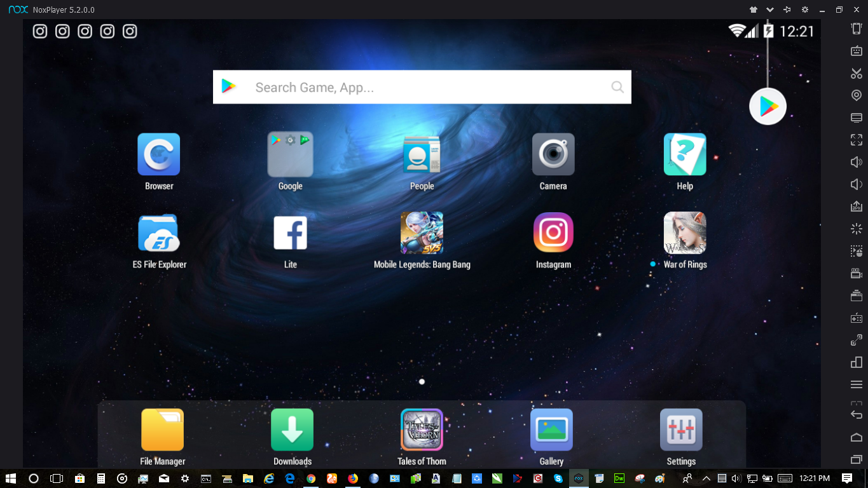Screen dimensions: 868x488
Task: Click the two-blocks sidebar icon
Action: pos(857,362)
